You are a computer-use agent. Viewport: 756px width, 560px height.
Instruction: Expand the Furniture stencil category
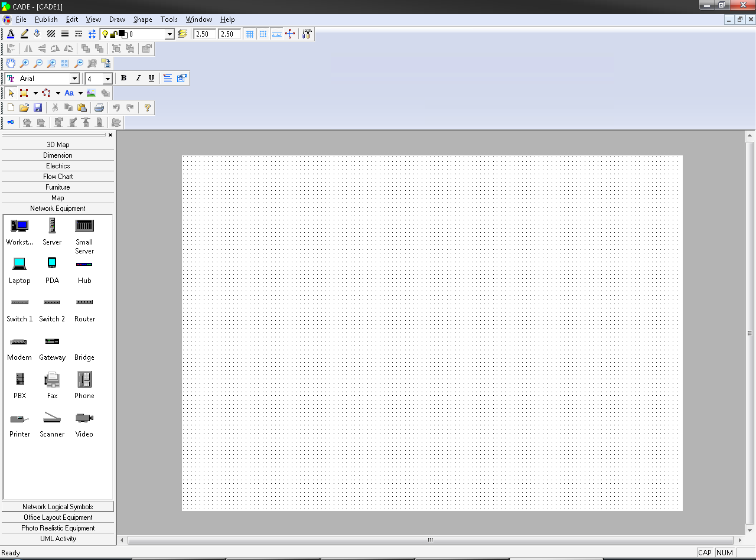coord(58,187)
